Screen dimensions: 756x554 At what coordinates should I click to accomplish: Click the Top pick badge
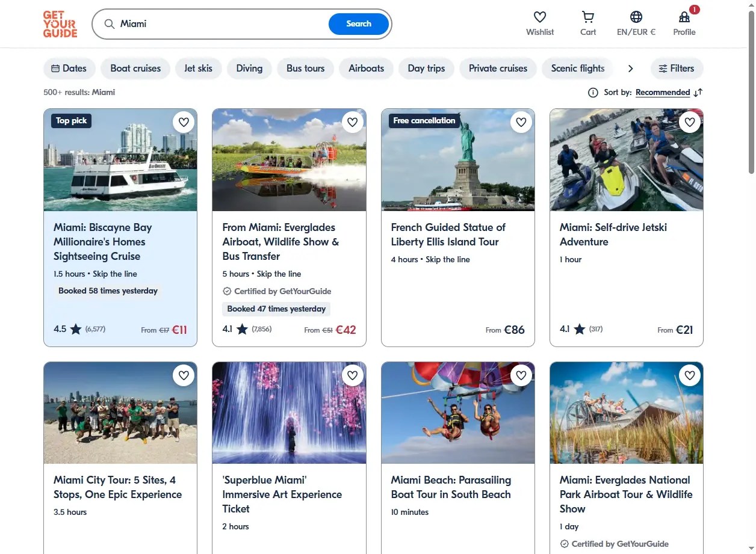click(x=71, y=121)
